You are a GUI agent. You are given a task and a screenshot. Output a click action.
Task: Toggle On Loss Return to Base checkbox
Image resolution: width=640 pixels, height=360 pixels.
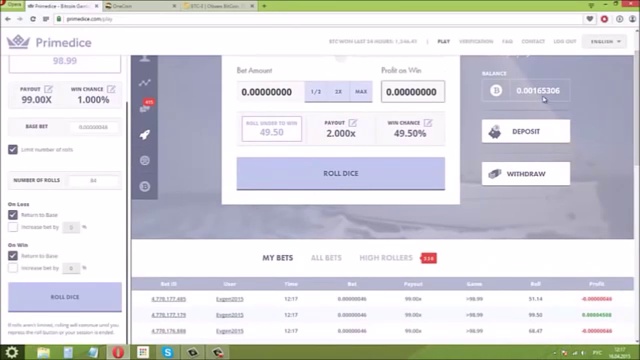pos(13,215)
